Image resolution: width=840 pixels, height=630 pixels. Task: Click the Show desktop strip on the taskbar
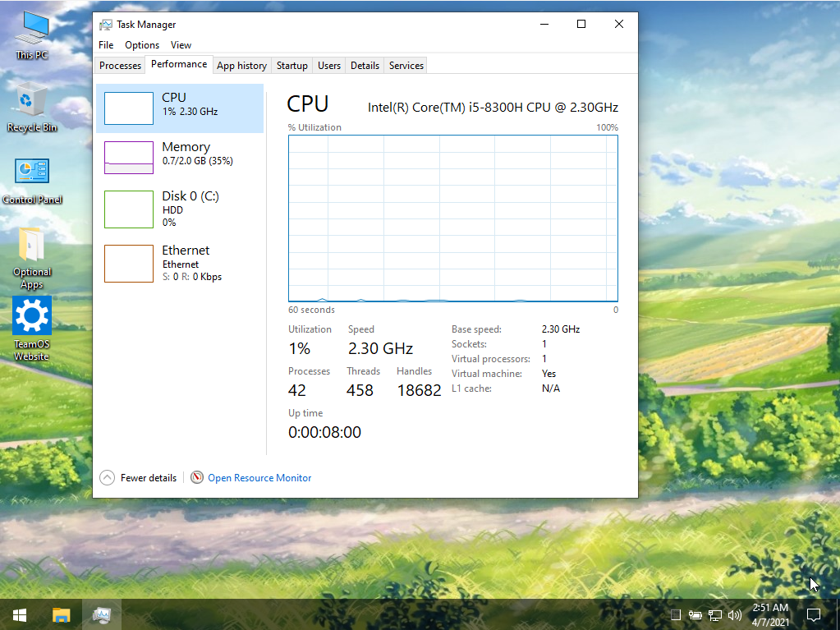click(838, 615)
